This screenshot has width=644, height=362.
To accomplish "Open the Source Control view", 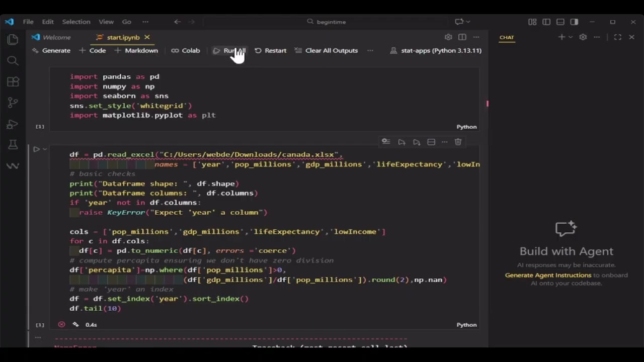I will coord(13,103).
